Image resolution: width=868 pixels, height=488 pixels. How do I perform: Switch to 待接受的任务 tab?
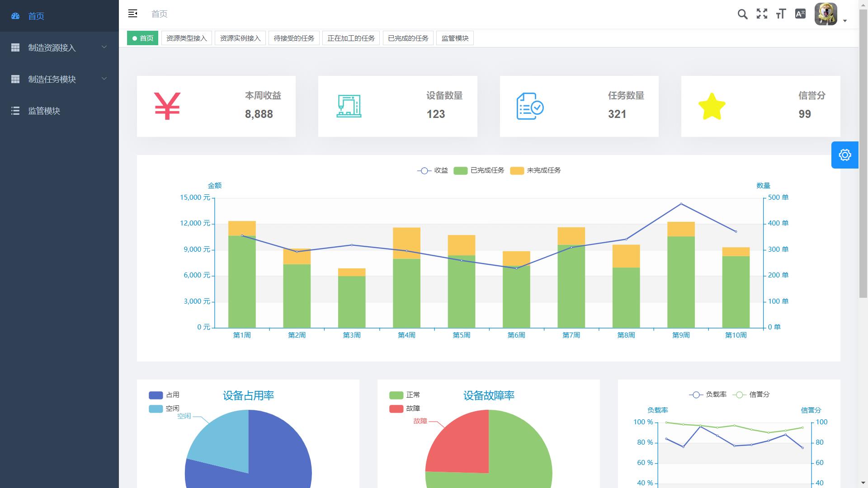(294, 38)
